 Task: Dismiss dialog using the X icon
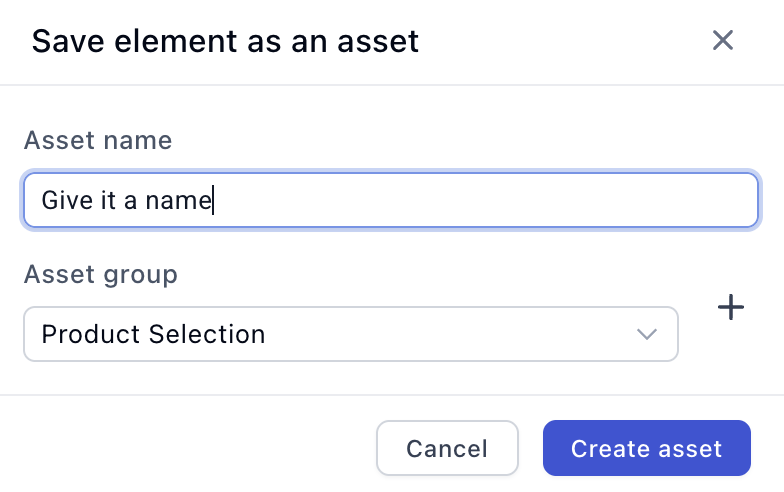click(722, 40)
